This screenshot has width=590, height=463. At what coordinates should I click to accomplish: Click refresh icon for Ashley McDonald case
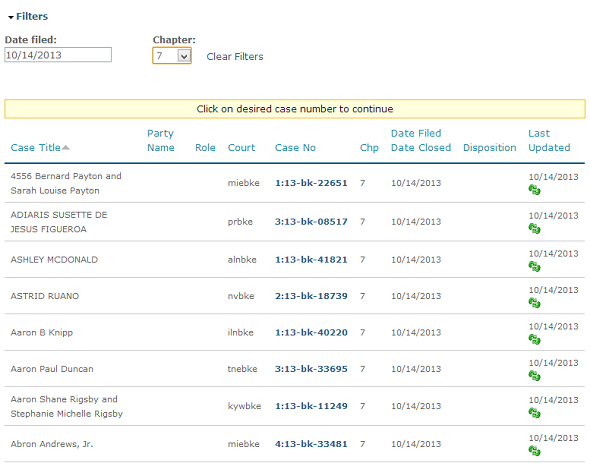tap(534, 267)
